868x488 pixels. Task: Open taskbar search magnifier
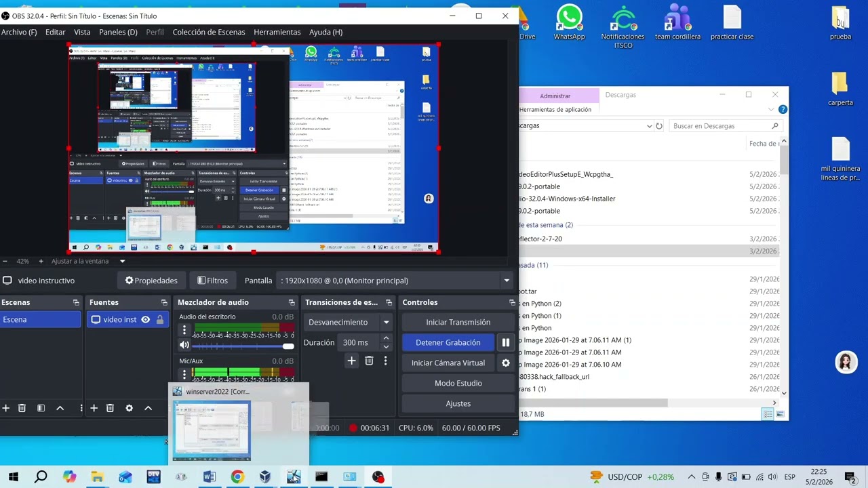click(x=41, y=476)
